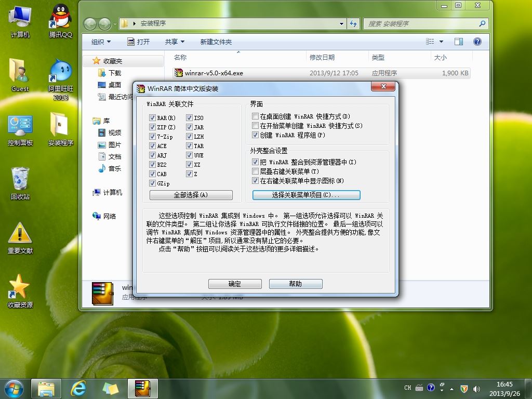The image size is (532, 399).
Task: Select the 重要文献 warning icon on desktop
Action: [20, 237]
